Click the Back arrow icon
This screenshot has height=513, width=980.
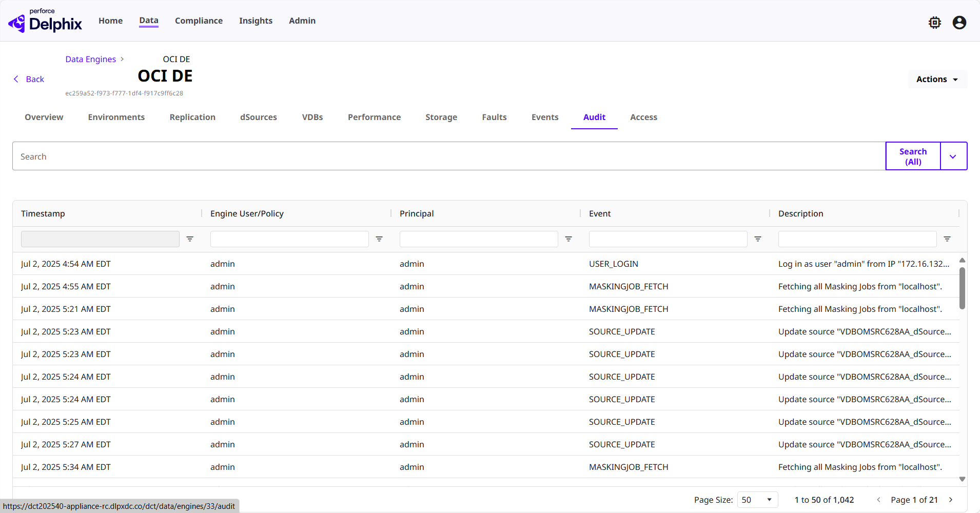(16, 79)
